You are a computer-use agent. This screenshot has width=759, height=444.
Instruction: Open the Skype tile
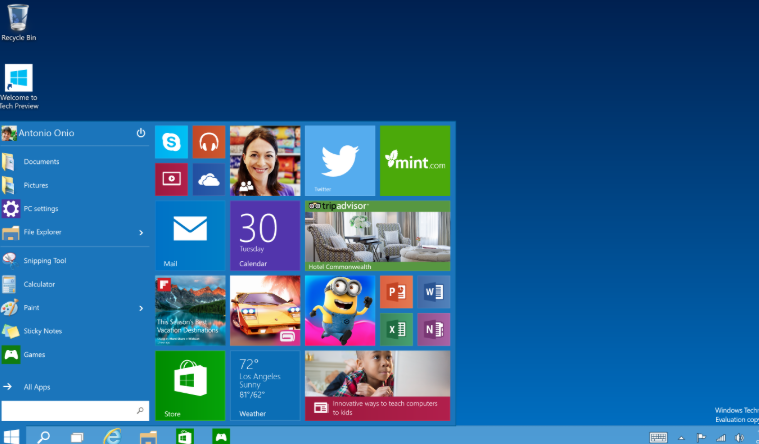171,143
